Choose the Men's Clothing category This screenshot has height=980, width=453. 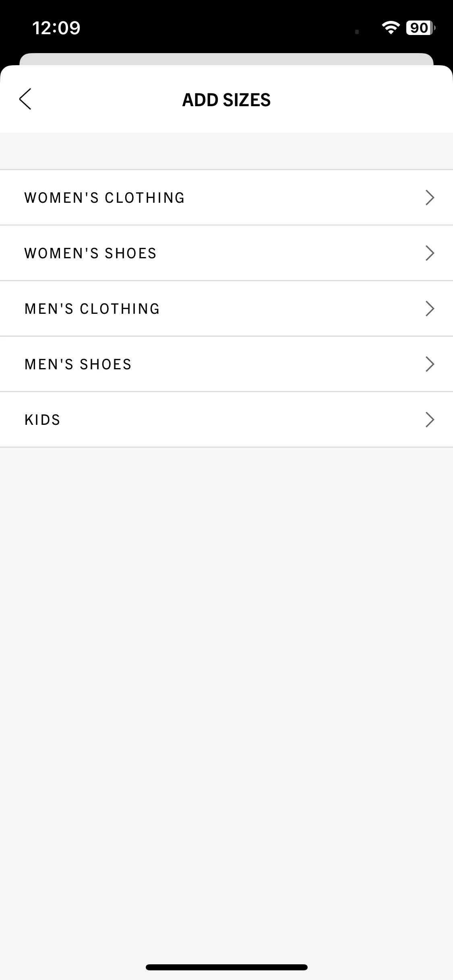pyautogui.click(x=226, y=309)
